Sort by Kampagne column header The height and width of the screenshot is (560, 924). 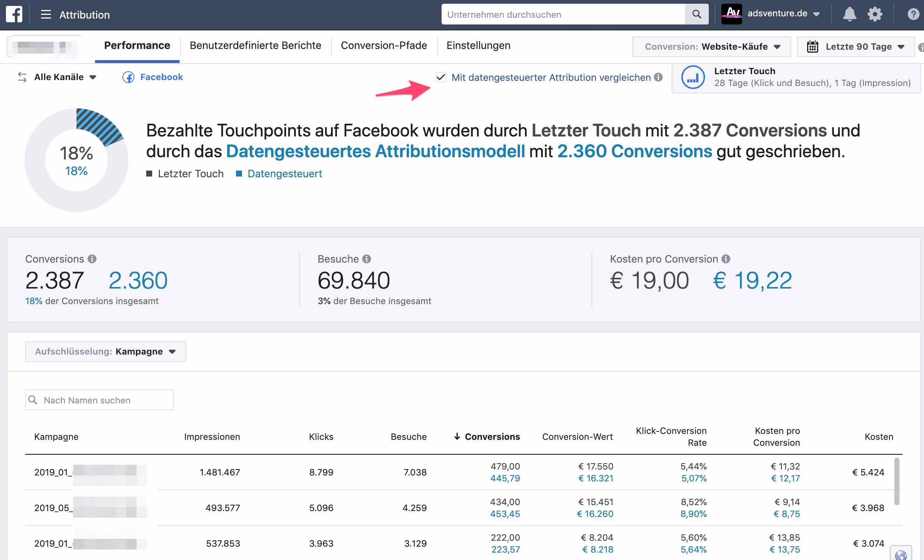tap(56, 436)
